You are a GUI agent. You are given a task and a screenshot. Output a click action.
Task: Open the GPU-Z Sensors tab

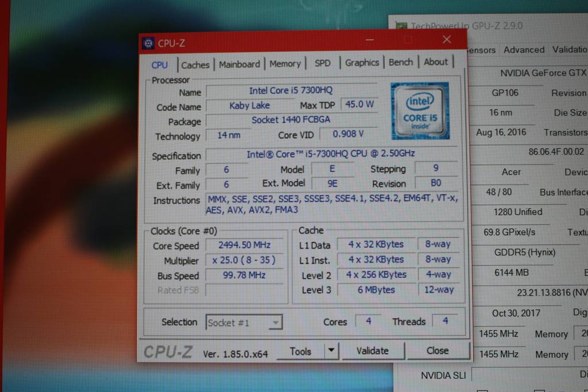tap(481, 50)
